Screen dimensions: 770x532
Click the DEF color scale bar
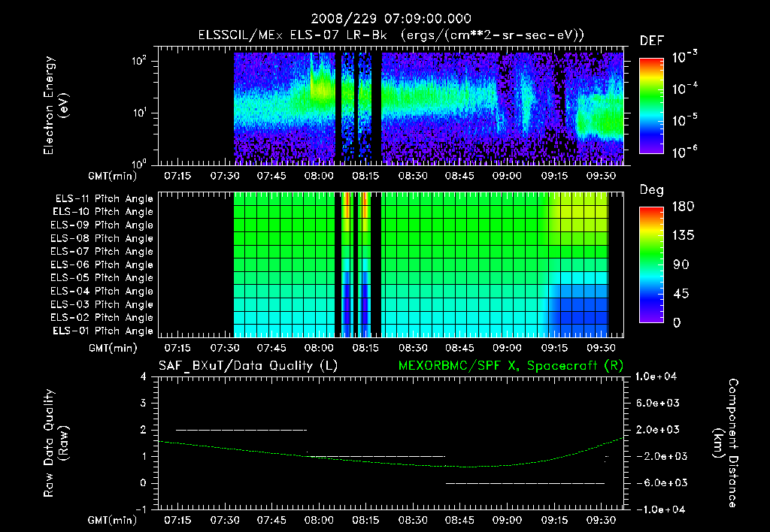651,106
